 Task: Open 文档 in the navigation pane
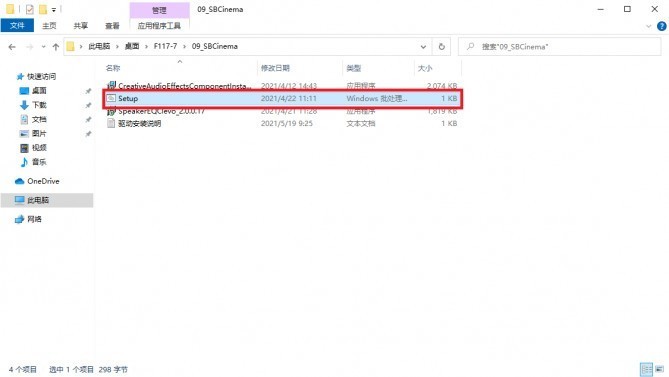point(39,119)
